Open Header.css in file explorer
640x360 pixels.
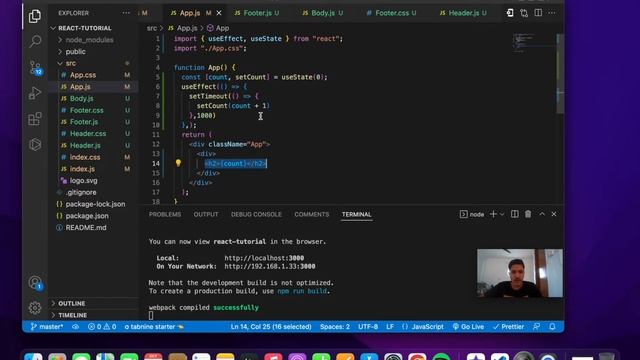[x=88, y=134]
